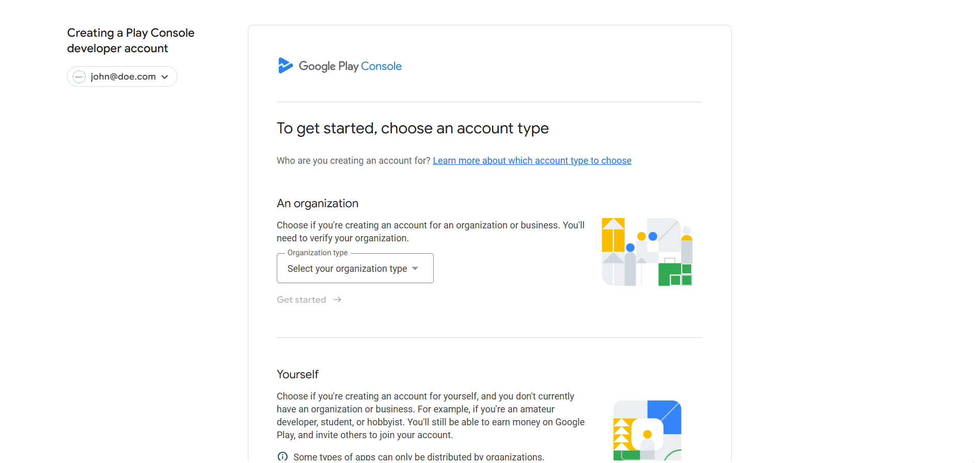Click the Google Play Console wordmark text
This screenshot has width=980, height=463.
(x=350, y=66)
